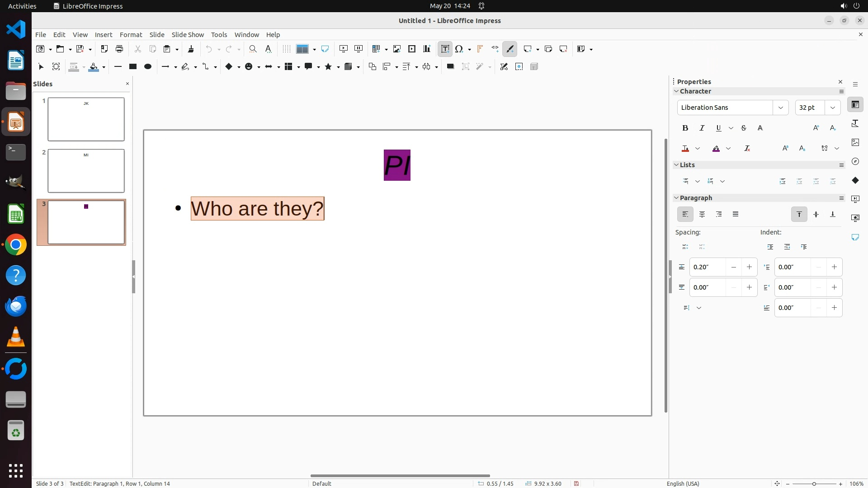Click the Shadow toggle toolbar icon

450,67
